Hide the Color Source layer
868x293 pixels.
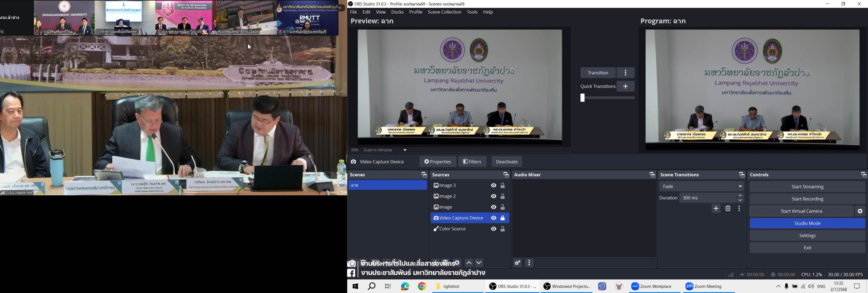[493, 229]
